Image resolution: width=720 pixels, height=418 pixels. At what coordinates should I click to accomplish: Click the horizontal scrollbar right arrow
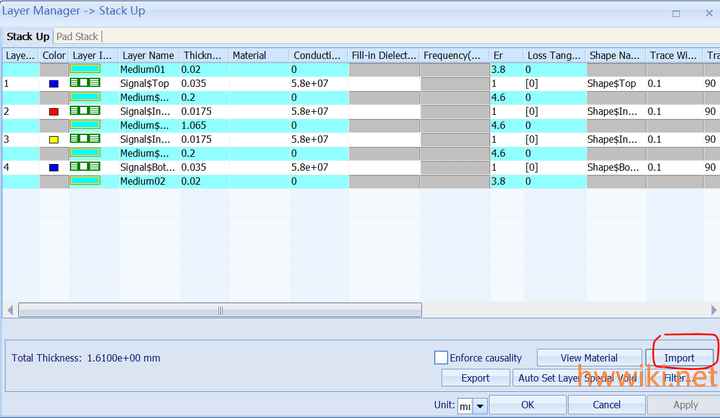pyautogui.click(x=712, y=311)
